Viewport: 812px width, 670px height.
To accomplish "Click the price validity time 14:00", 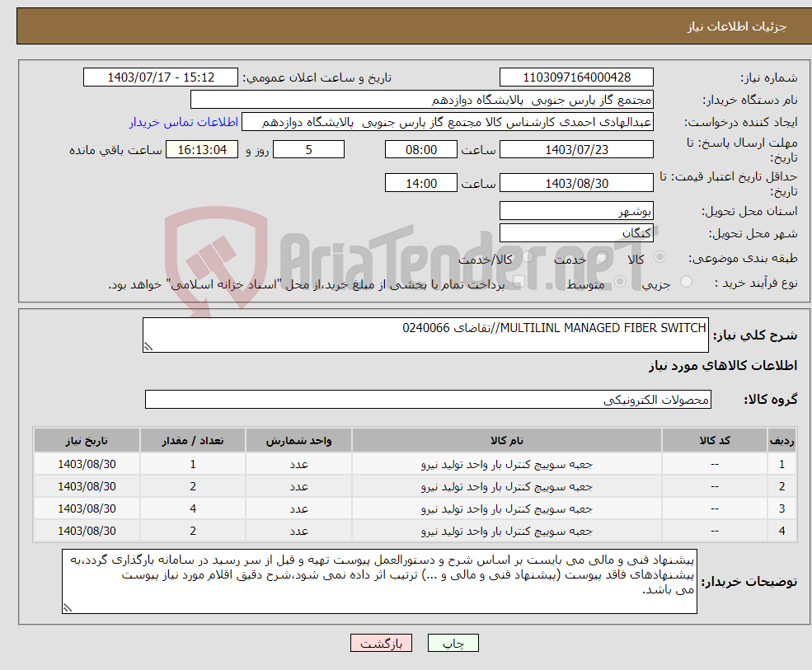I will tap(421, 183).
